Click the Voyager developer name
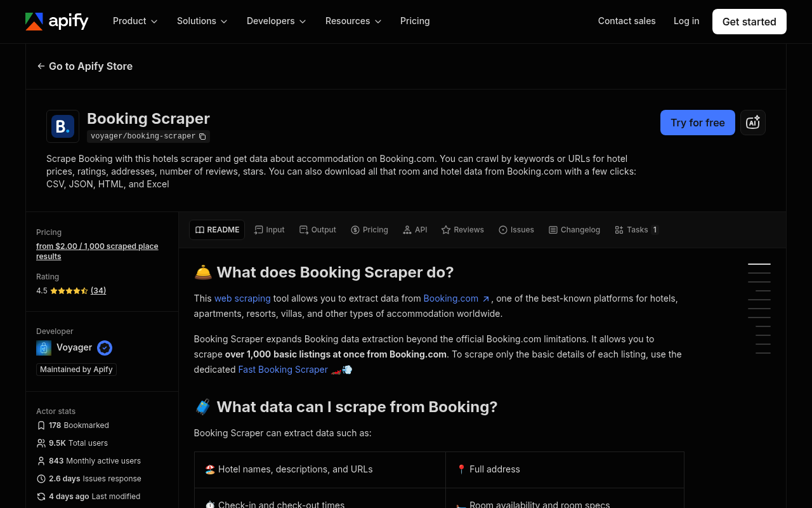The image size is (812, 508). click(74, 348)
